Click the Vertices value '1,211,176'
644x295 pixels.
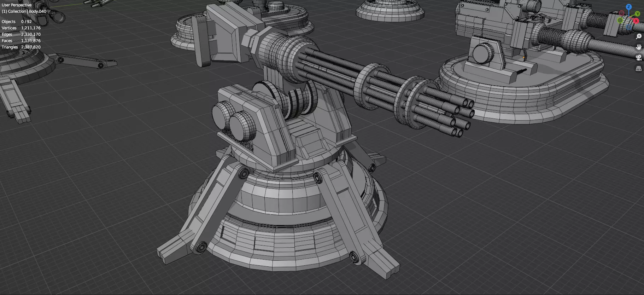[x=31, y=28]
